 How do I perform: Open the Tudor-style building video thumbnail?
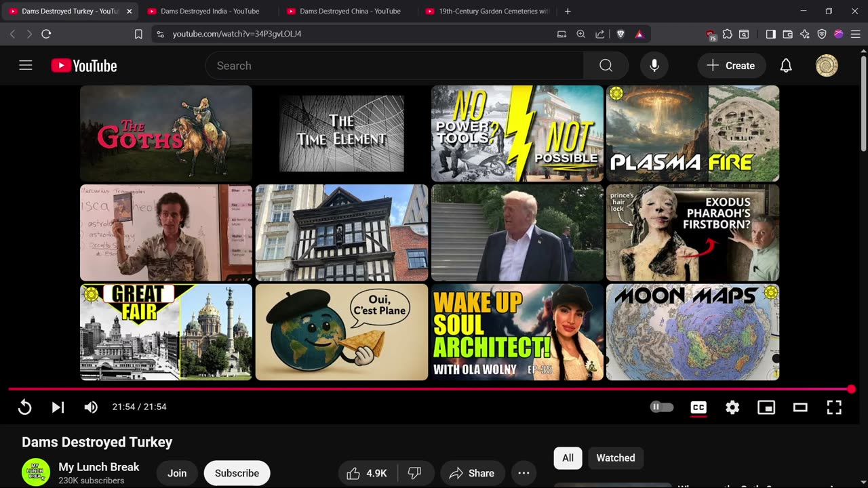[x=342, y=232]
